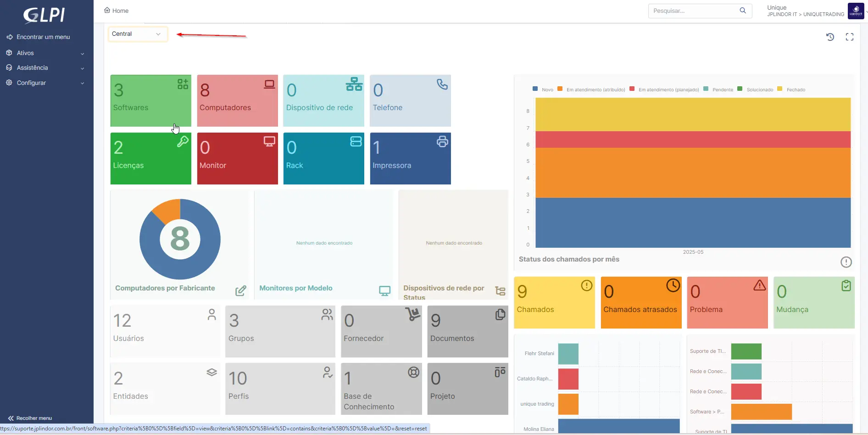Viewport: 868px width, 435px height.
Task: Click the dashboard history refresh icon
Action: pos(830,37)
